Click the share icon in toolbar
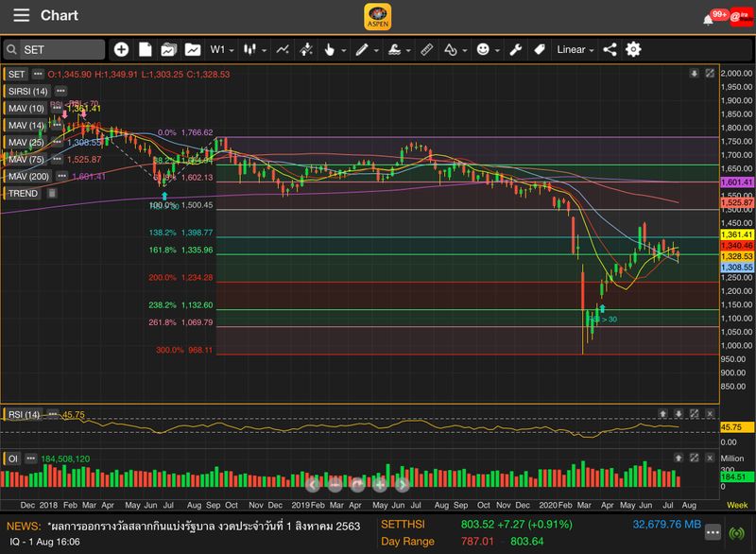The width and height of the screenshot is (756, 554). click(610, 49)
